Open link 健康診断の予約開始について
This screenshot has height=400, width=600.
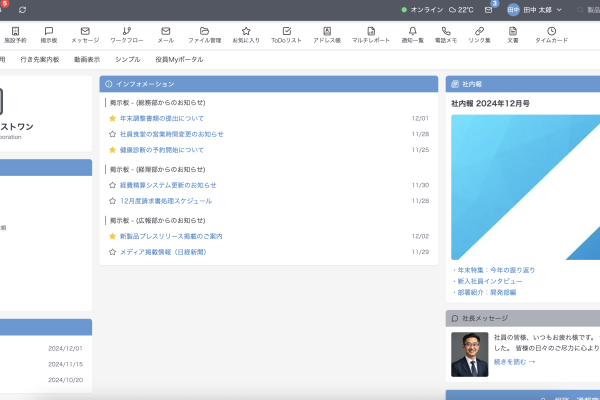(x=162, y=150)
